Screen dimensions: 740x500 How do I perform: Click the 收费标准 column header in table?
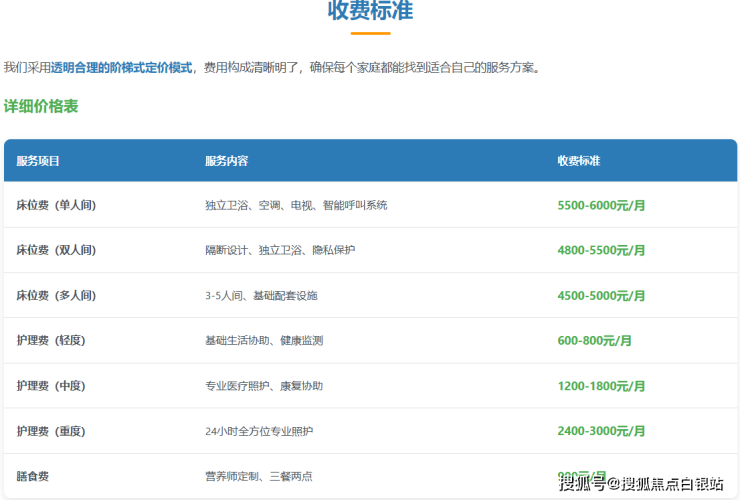pos(579,161)
